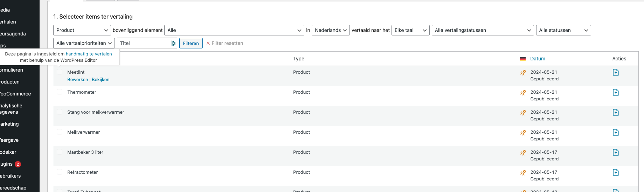Viewport: 644px width, 192px height.
Task: Add translation for the Melkverwarmer product
Action: [x=616, y=132]
